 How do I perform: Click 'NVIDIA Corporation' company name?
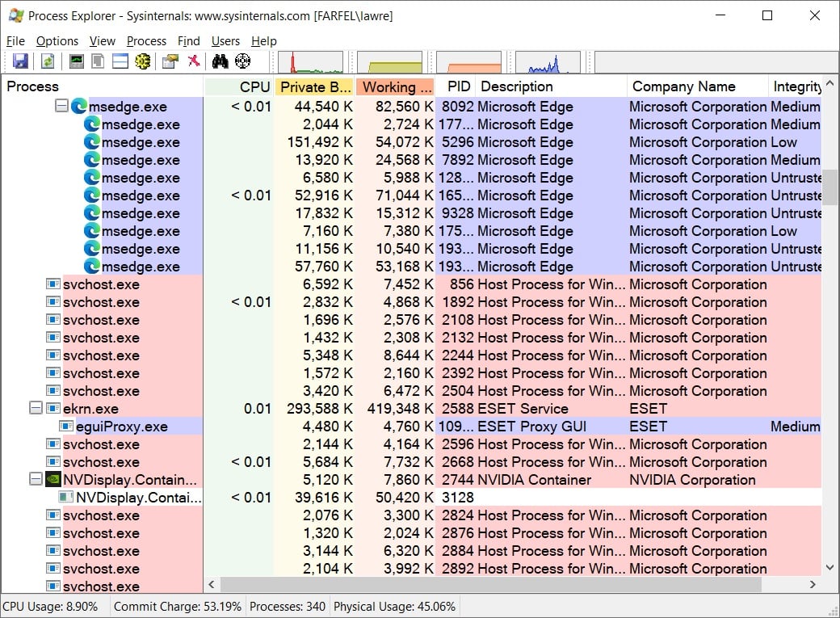click(x=692, y=479)
